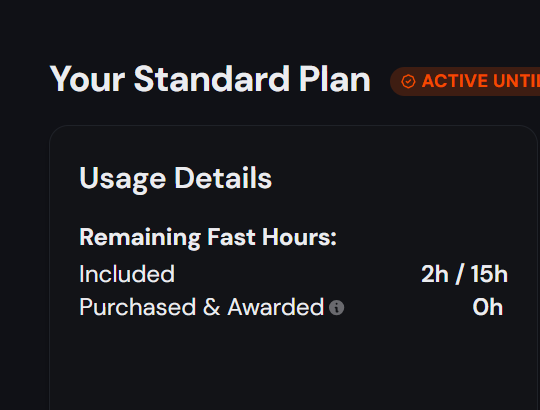Click the word Standard in the plan title
This screenshot has width=540, height=410.
pyautogui.click(x=212, y=79)
